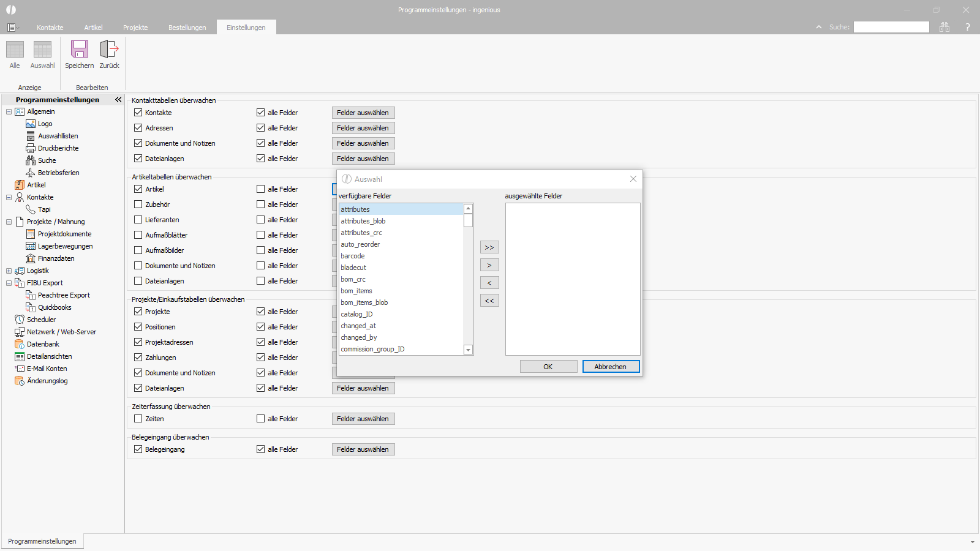Collapse the FIBU Export tree node

click(9, 283)
